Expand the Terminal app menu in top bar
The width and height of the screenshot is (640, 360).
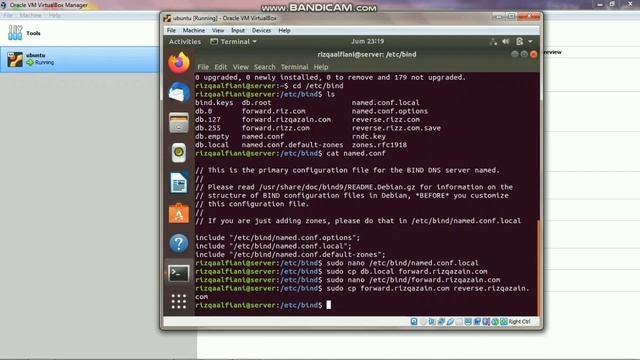point(233,42)
